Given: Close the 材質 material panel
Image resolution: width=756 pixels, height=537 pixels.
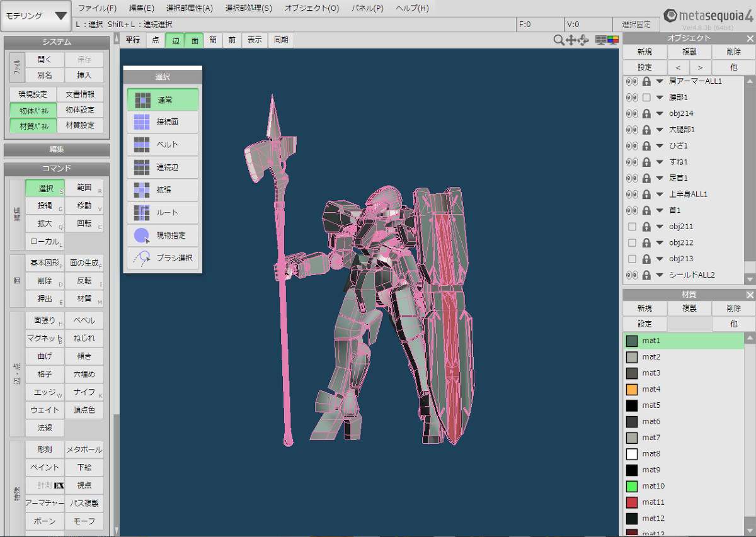Looking at the screenshot, I should coord(750,295).
